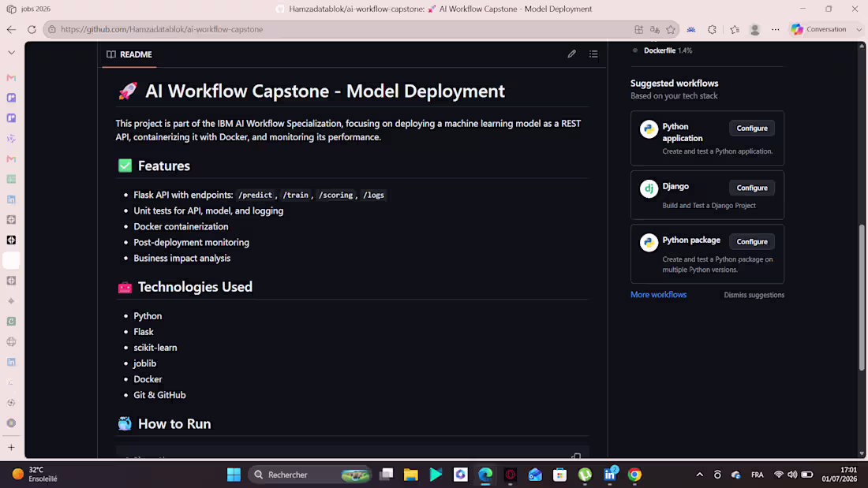The height and width of the screenshot is (488, 868).
Task: Configure the Python package workflow
Action: (752, 241)
